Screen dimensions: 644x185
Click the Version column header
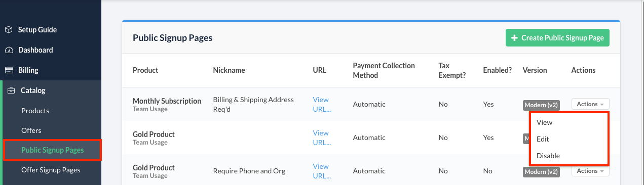coord(535,70)
